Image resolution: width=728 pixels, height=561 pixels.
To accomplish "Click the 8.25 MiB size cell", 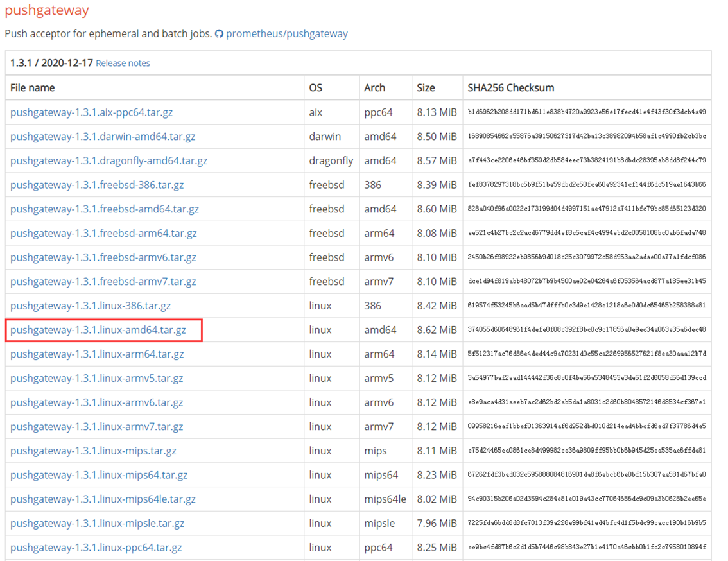I will (x=437, y=547).
